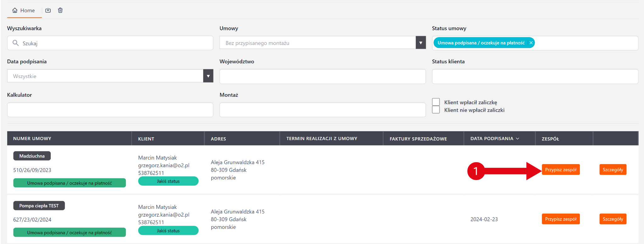
Task: Open the Home tab
Action: pyautogui.click(x=24, y=10)
